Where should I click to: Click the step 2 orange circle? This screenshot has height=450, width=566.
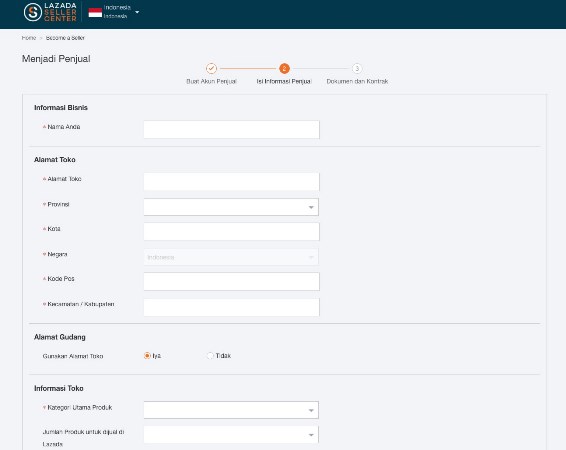(x=284, y=68)
